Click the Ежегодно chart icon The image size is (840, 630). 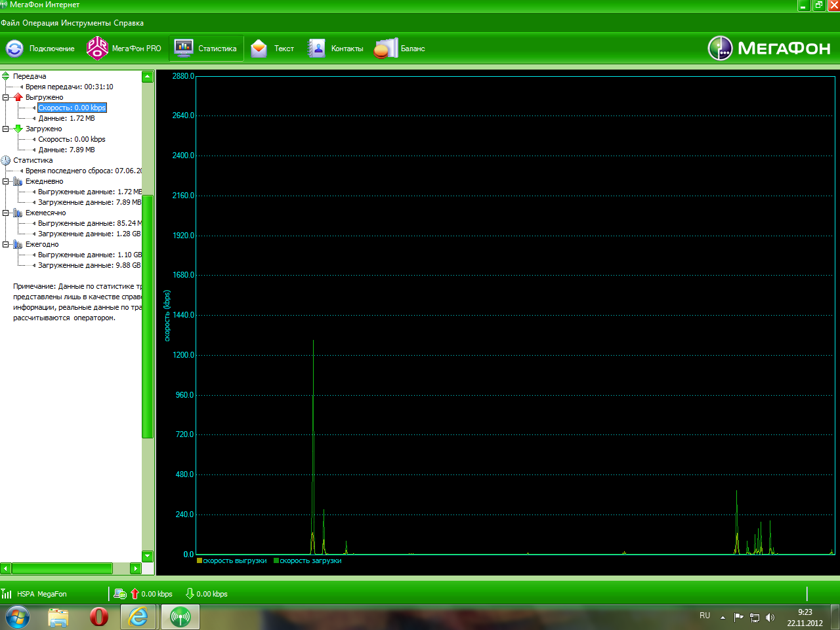(18, 244)
